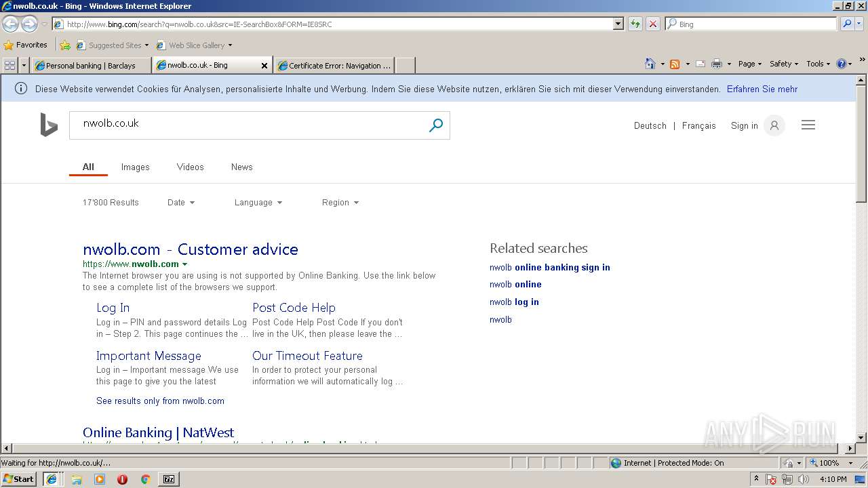The height and width of the screenshot is (488, 868).
Task: Go to Home page icon
Action: pos(650,64)
